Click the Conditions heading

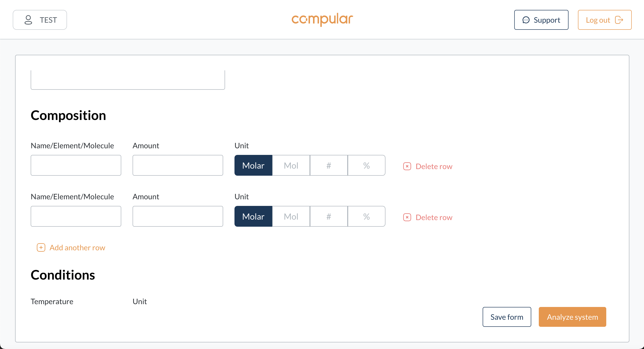(x=63, y=275)
